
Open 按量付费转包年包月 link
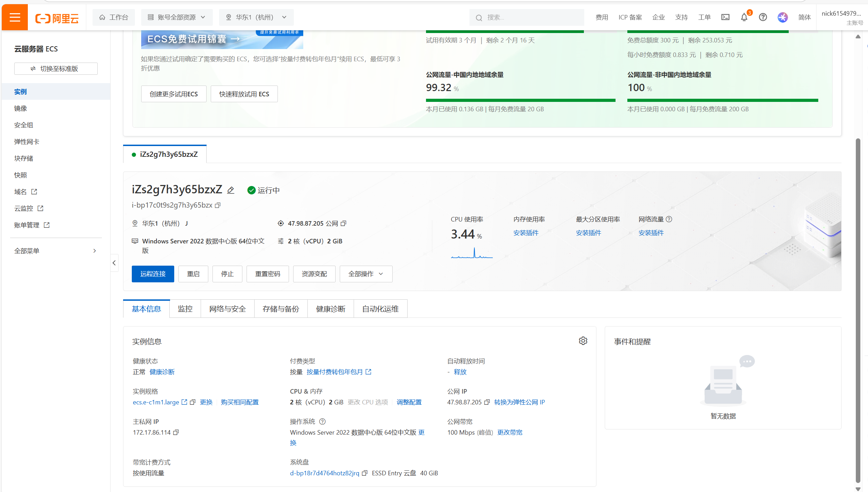pyautogui.click(x=339, y=372)
